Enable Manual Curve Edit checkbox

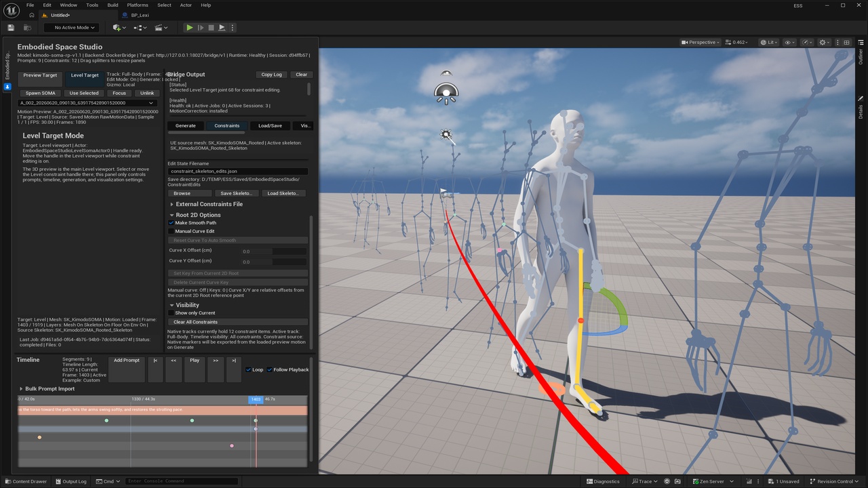pos(172,231)
